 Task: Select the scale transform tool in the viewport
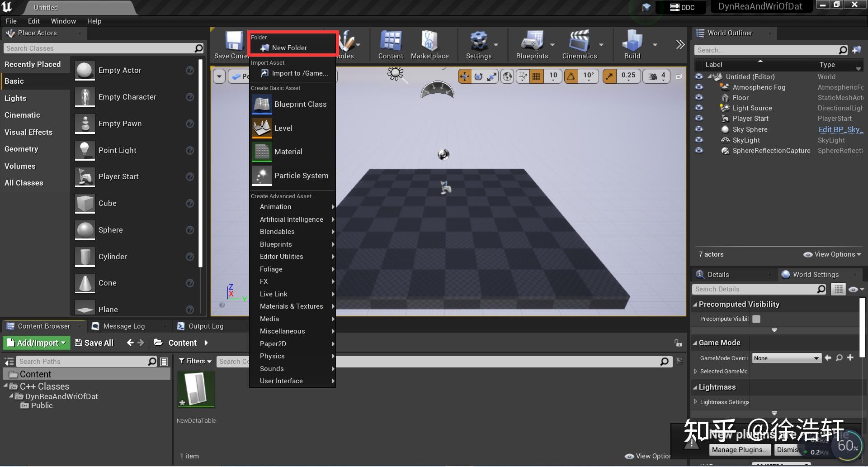pyautogui.click(x=492, y=76)
